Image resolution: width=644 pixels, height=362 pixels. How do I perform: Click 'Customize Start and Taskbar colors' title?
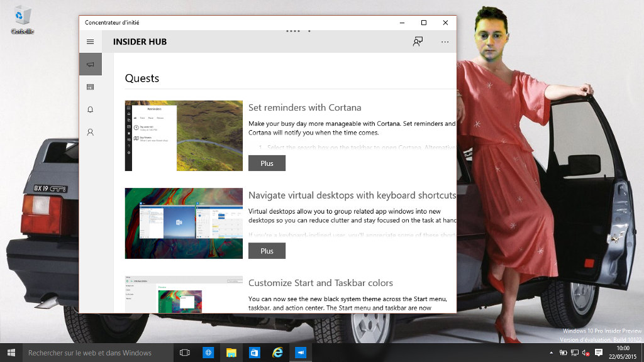[321, 283]
